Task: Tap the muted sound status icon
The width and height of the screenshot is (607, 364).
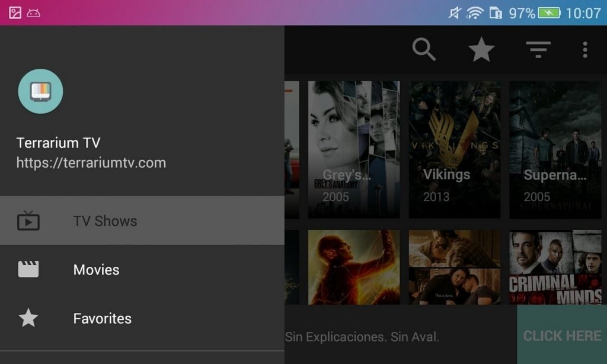Action: tap(455, 13)
